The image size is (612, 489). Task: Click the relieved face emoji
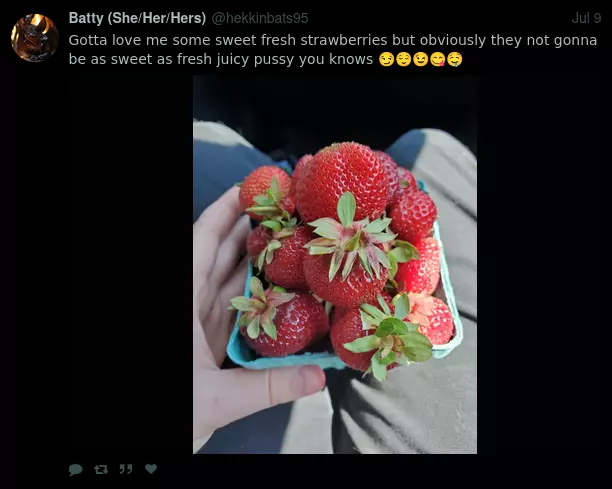(403, 59)
